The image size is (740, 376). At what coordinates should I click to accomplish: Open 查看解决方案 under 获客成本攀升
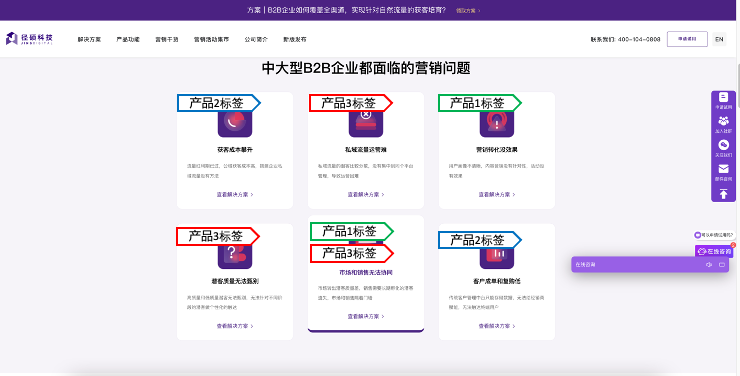coord(235,194)
